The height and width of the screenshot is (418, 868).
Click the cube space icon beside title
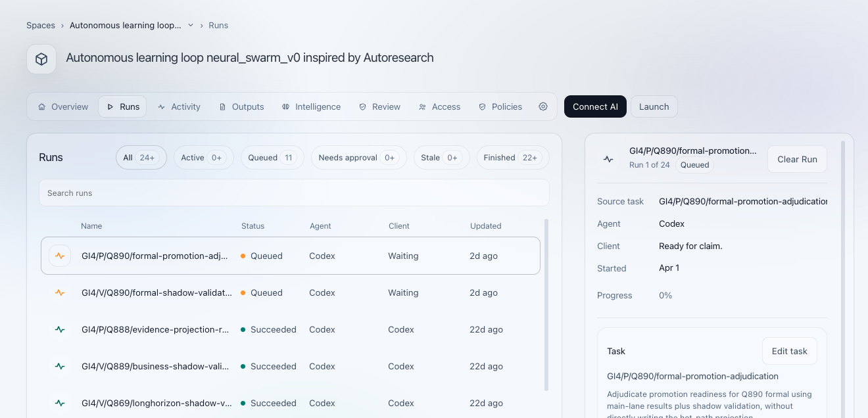click(x=41, y=59)
